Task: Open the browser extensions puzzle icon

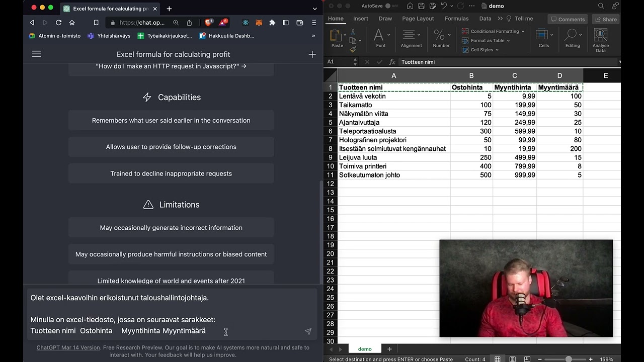Action: pos(272,23)
